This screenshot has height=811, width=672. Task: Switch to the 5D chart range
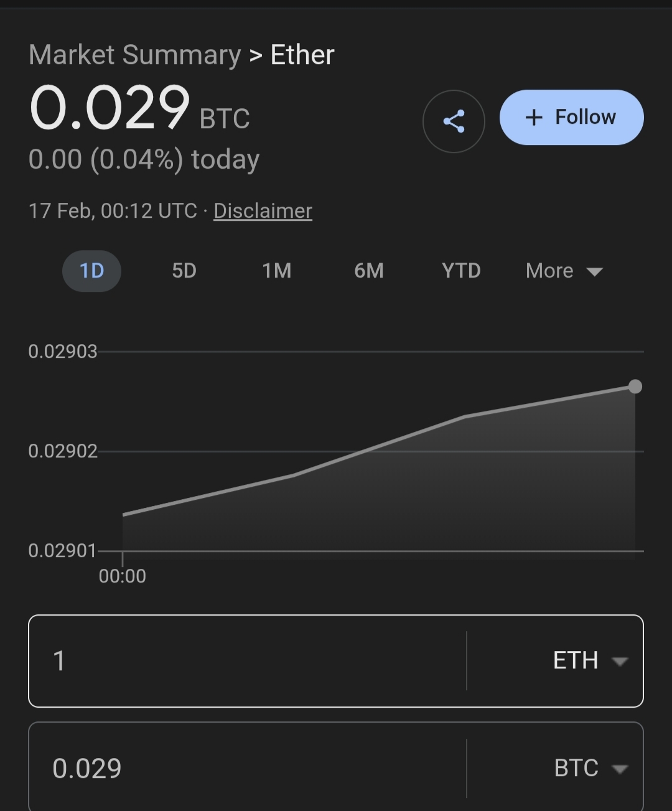(x=184, y=271)
